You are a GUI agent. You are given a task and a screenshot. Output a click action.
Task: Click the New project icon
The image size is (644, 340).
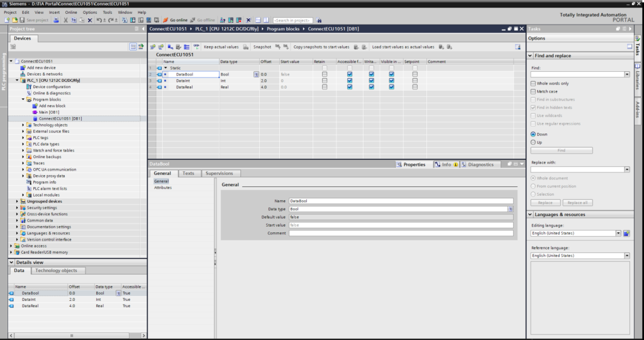(7, 20)
